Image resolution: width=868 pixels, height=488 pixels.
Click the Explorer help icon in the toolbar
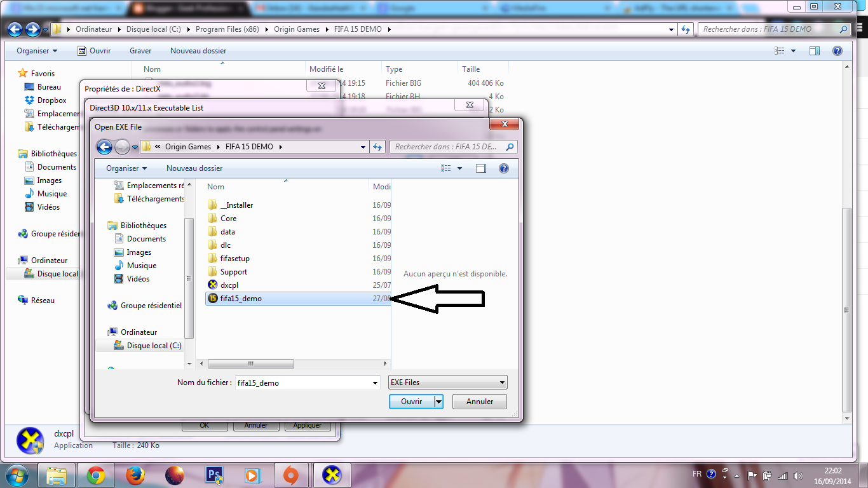point(837,51)
